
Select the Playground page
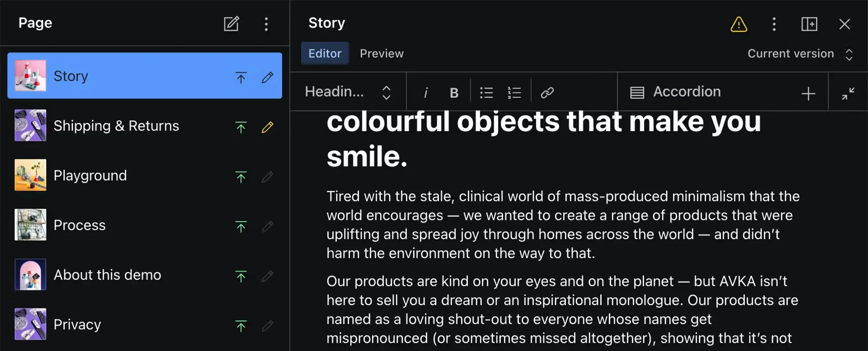tap(145, 175)
